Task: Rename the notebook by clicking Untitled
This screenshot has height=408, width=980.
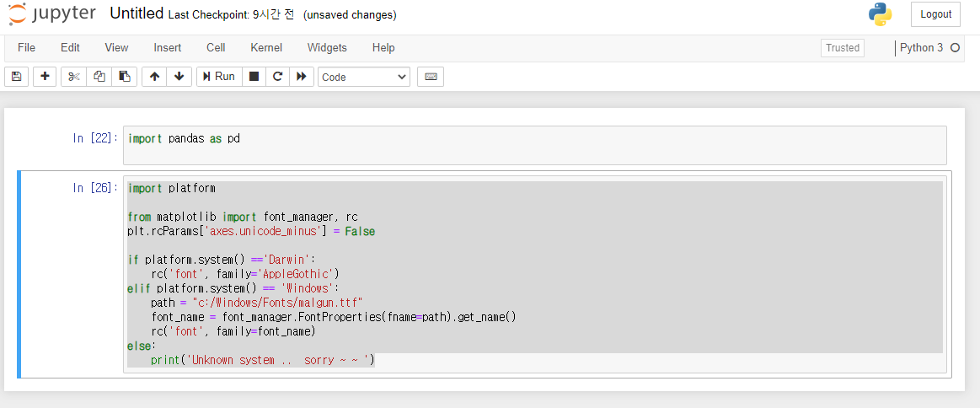Action: [x=137, y=13]
